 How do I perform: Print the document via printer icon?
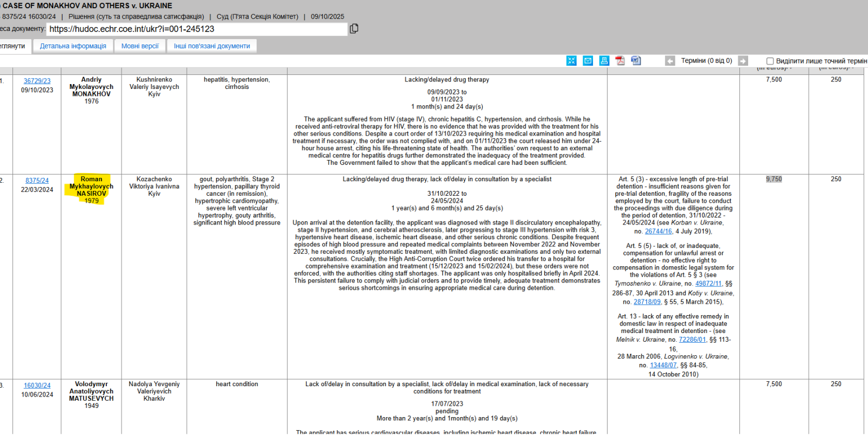point(604,61)
